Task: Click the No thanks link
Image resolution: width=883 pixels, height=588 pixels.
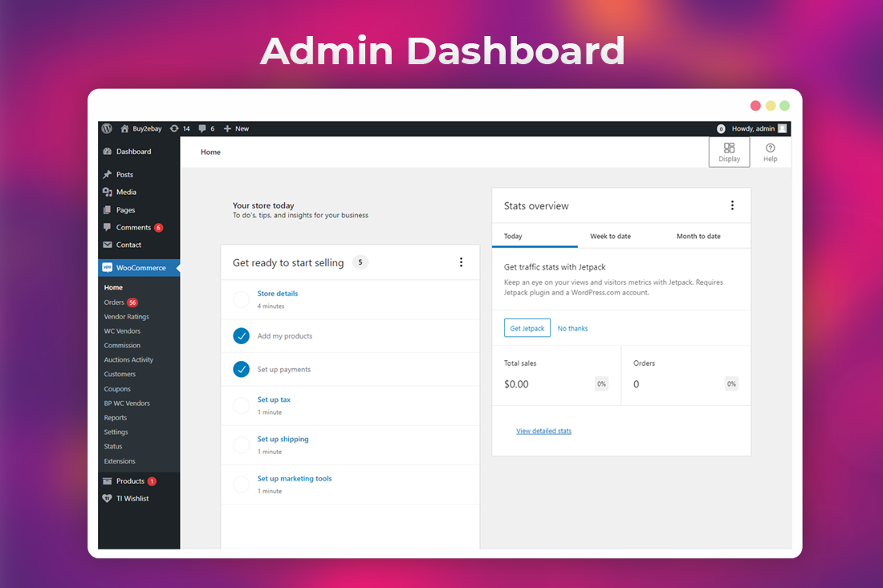Action: (572, 329)
